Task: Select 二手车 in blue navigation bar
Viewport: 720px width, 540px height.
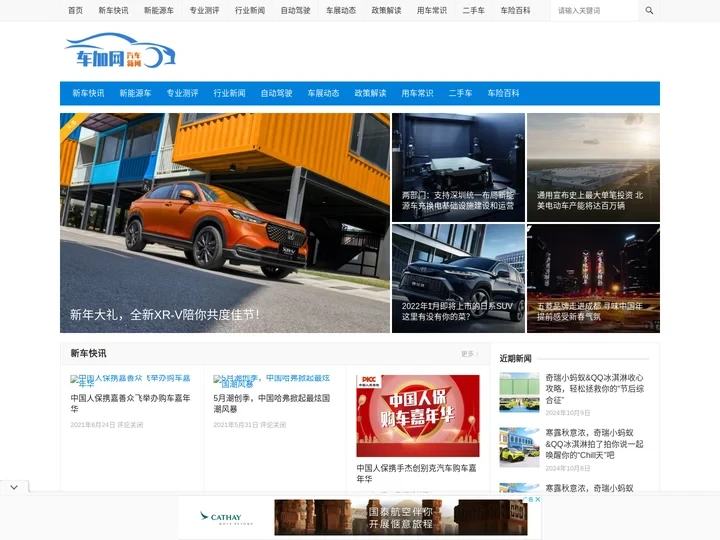Action: point(460,93)
